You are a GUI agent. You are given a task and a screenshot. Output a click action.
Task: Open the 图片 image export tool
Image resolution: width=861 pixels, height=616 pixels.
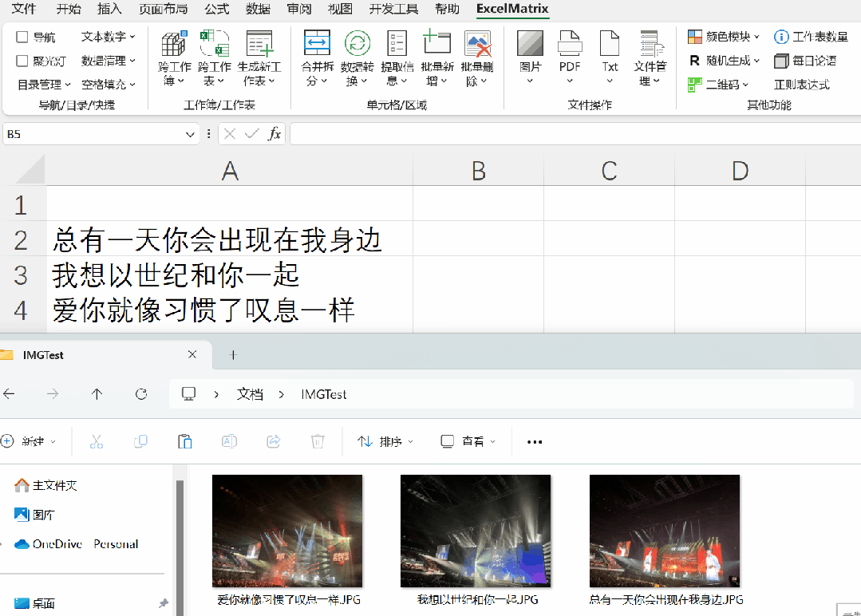[x=530, y=58]
